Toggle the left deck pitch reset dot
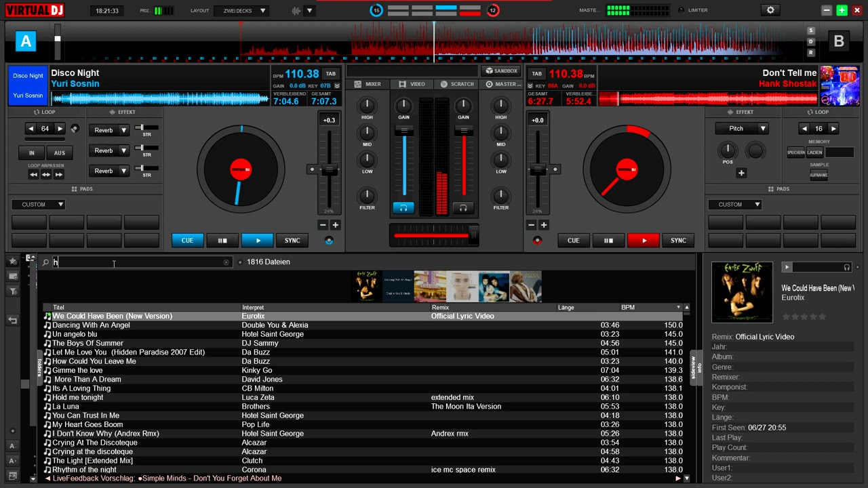 (x=312, y=169)
